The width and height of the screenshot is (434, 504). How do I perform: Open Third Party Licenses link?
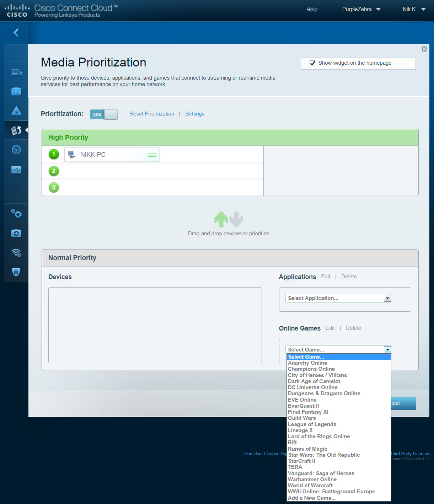click(x=411, y=454)
